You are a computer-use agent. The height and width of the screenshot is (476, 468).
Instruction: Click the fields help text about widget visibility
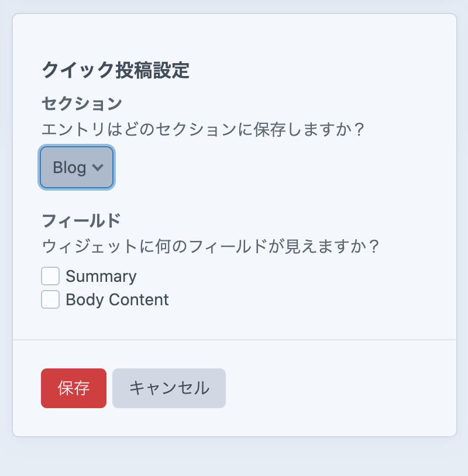[x=209, y=246]
